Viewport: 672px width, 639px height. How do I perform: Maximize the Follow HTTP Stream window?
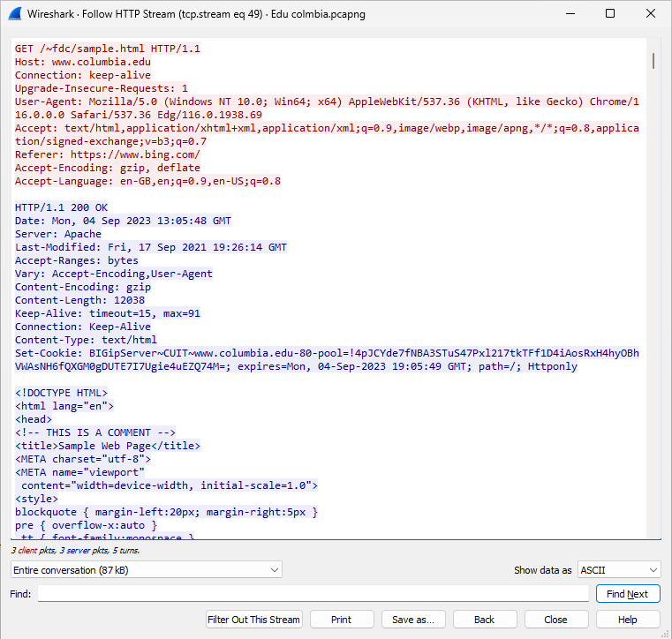[x=610, y=14]
